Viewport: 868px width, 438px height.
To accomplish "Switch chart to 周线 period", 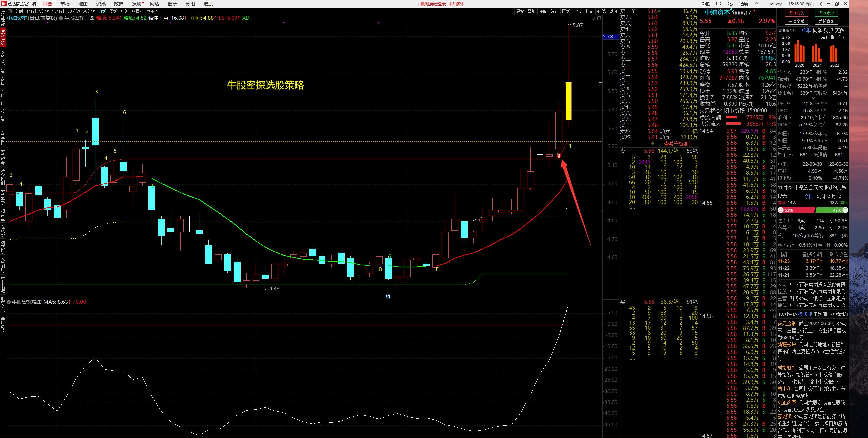I will (x=113, y=11).
